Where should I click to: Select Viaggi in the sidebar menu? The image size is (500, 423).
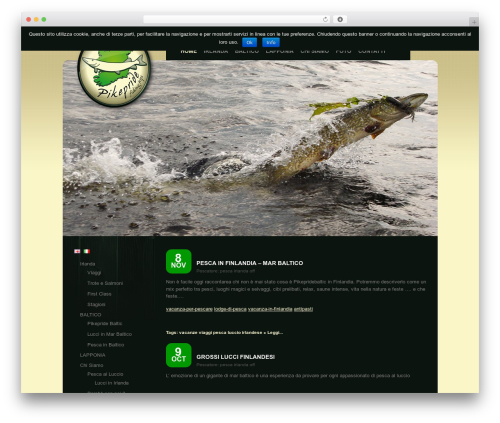click(x=94, y=273)
